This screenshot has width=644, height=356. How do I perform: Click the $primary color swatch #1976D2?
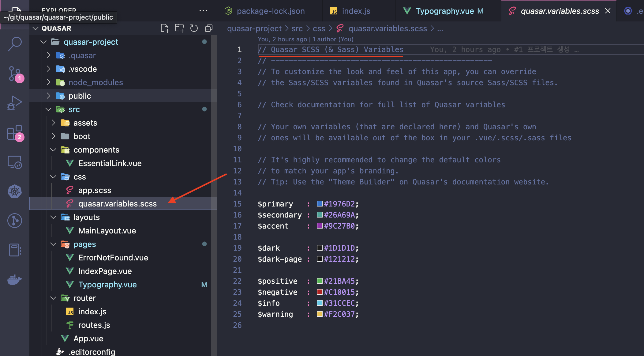[x=320, y=204]
